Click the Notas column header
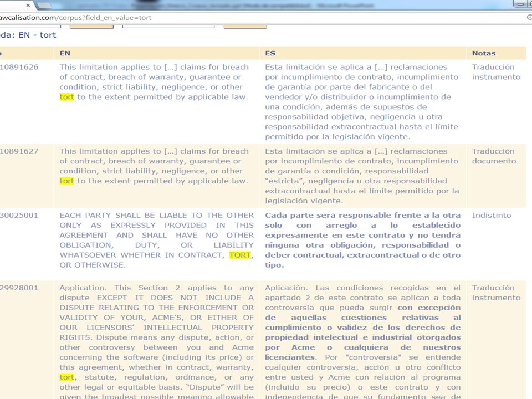 496,53
